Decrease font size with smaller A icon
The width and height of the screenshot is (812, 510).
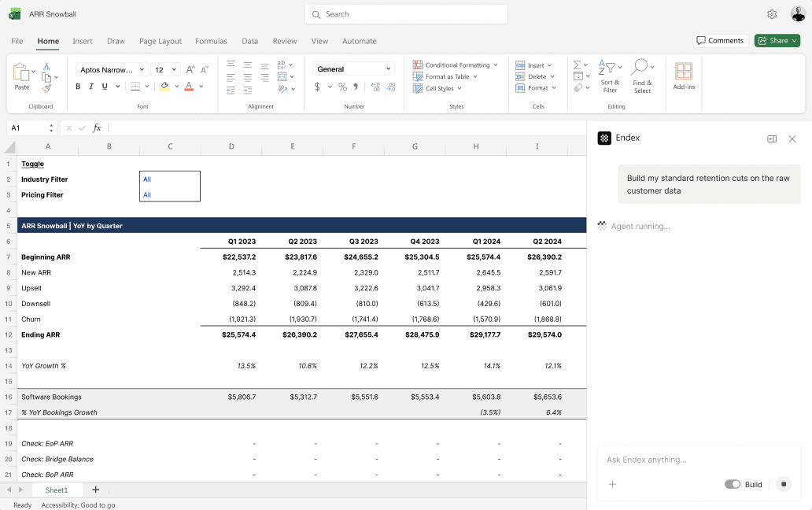[x=205, y=68]
